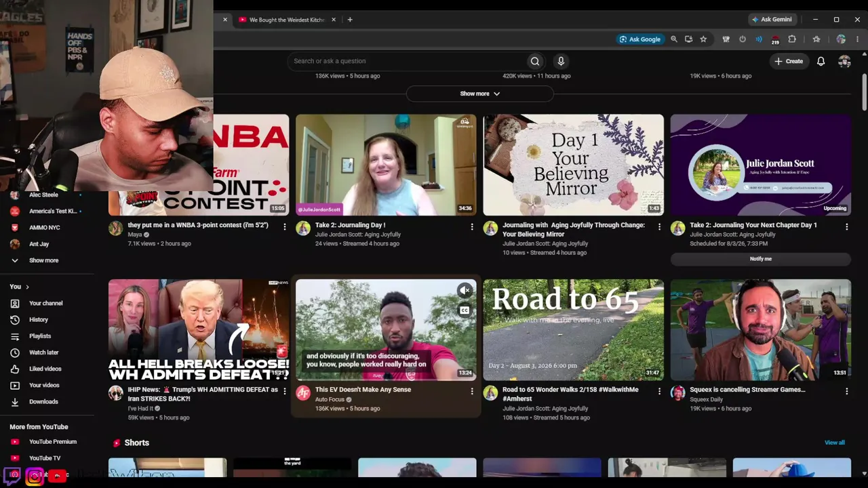Open the Julie Jordan Scott upcoming stream thumbnail
Viewport: 868px width, 488px height.
(x=761, y=165)
